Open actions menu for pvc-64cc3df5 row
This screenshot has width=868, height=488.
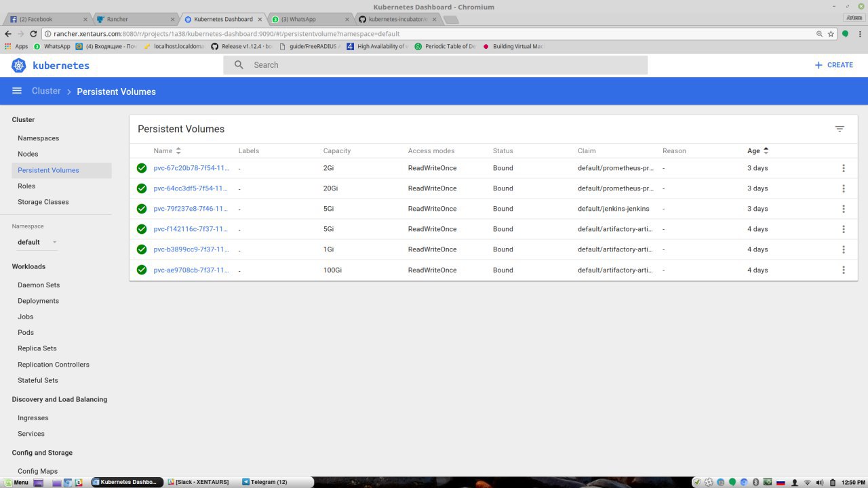[844, 188]
